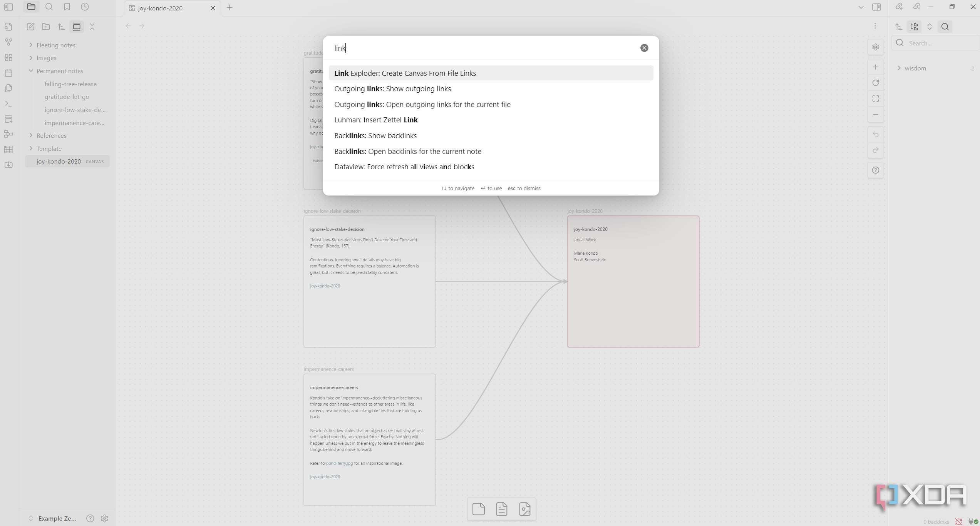
Task: Toggle the left sidebar
Action: (x=8, y=7)
